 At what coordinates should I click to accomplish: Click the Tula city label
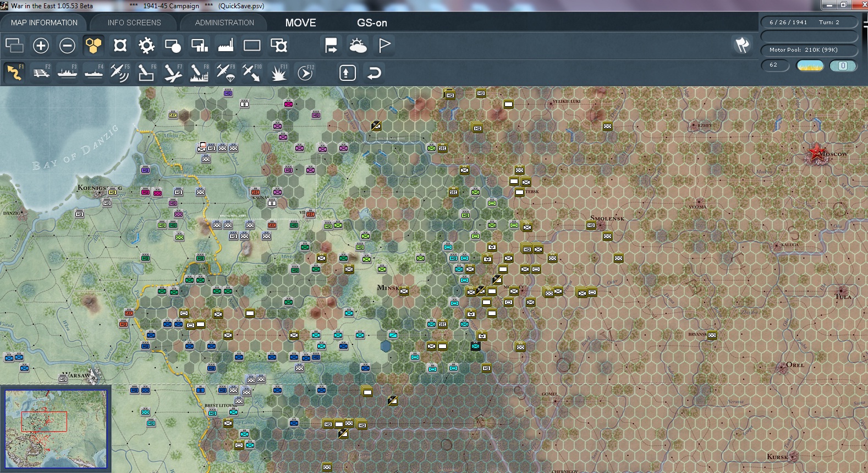pos(843,296)
